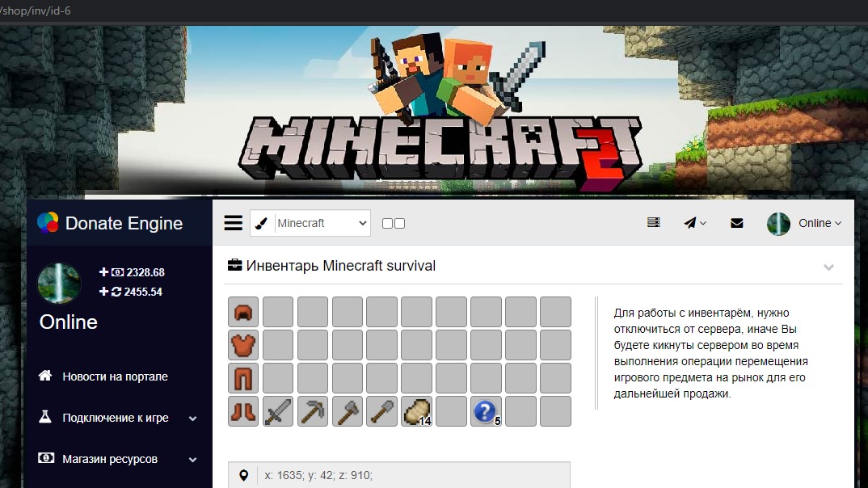This screenshot has width=868, height=488.
Task: Click the leather boots item
Action: (x=243, y=411)
